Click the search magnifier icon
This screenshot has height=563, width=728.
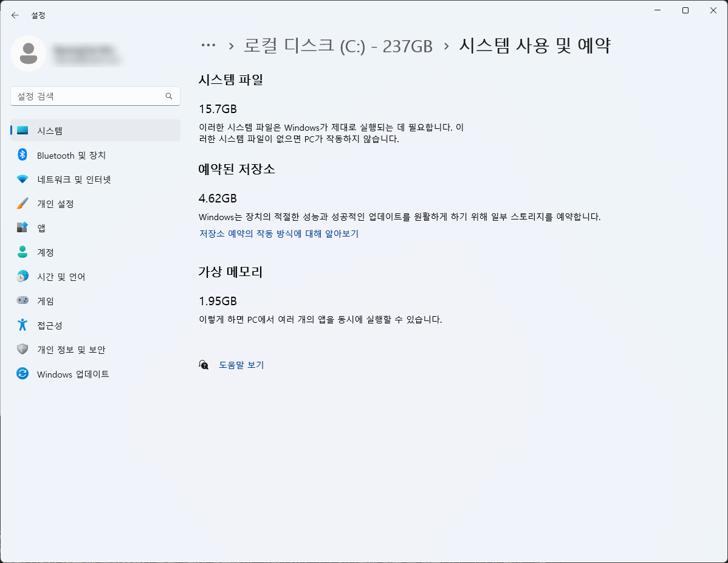[169, 96]
